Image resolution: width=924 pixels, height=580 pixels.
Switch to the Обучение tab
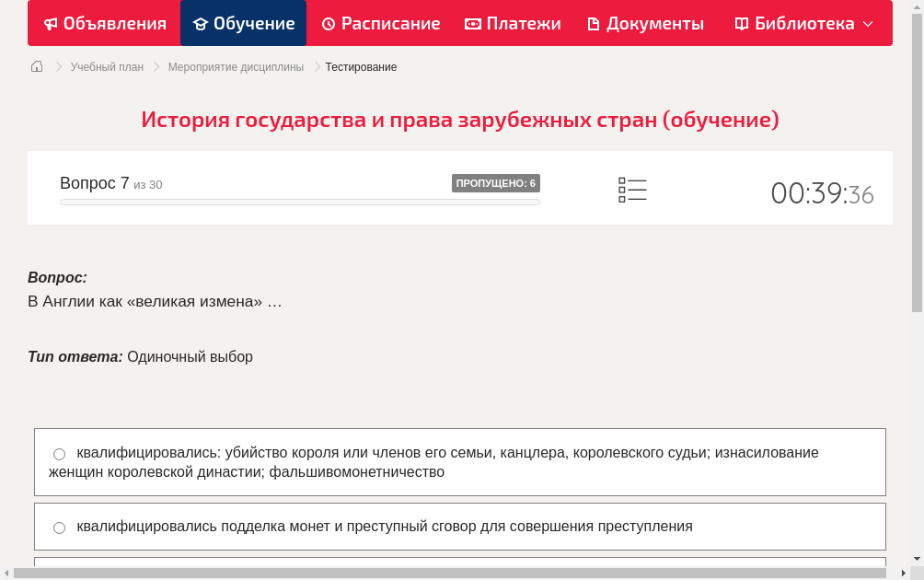click(243, 23)
